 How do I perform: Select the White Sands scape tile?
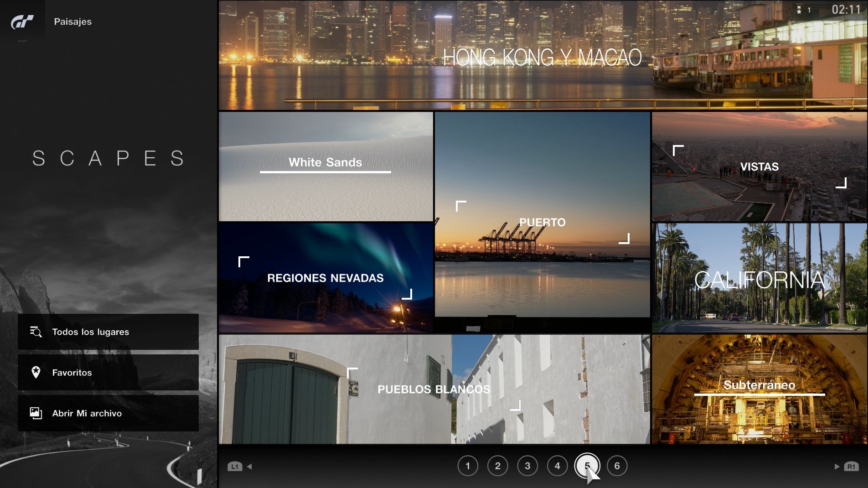[x=325, y=166]
